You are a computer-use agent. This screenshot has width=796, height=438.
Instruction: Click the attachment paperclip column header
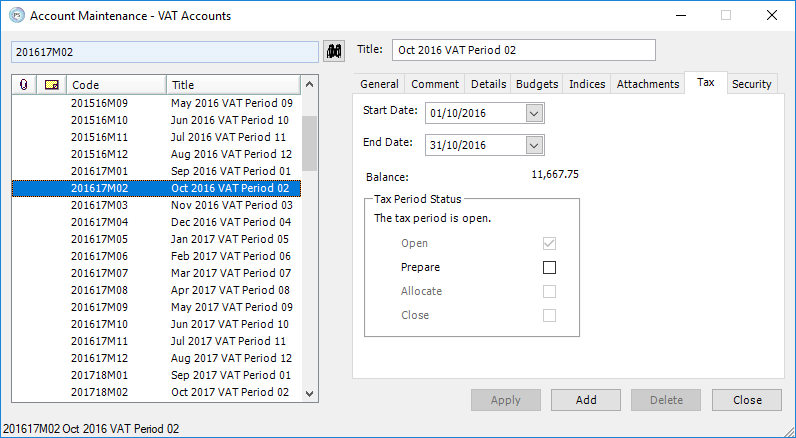click(x=24, y=85)
